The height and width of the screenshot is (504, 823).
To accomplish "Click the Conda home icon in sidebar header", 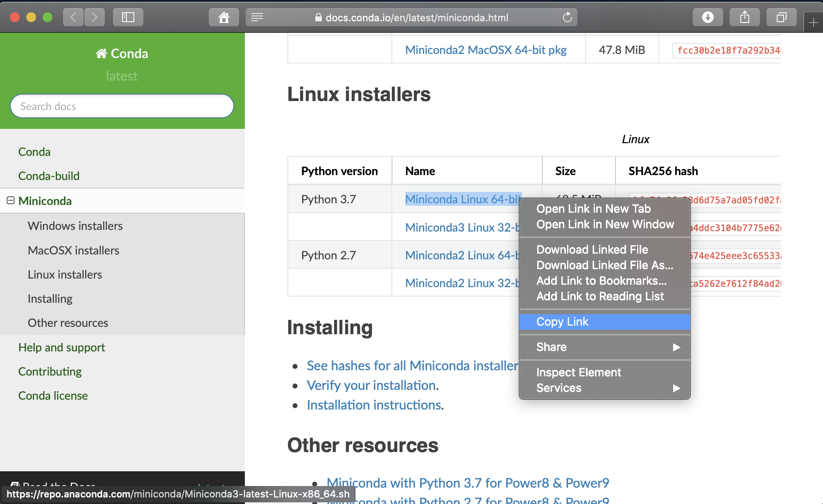I will [x=102, y=54].
